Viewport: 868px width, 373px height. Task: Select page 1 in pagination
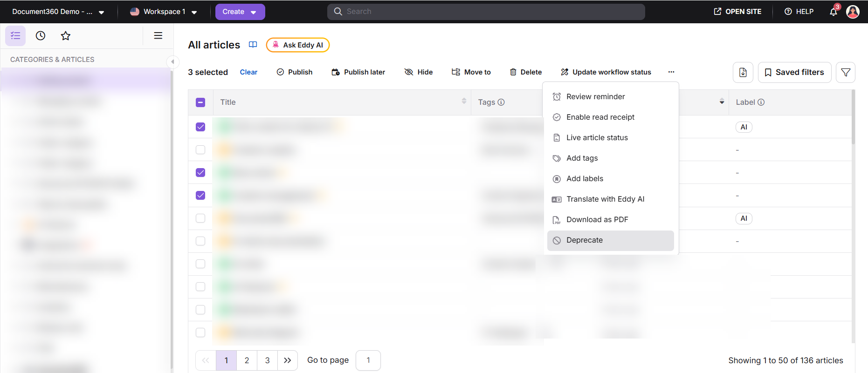[227, 360]
